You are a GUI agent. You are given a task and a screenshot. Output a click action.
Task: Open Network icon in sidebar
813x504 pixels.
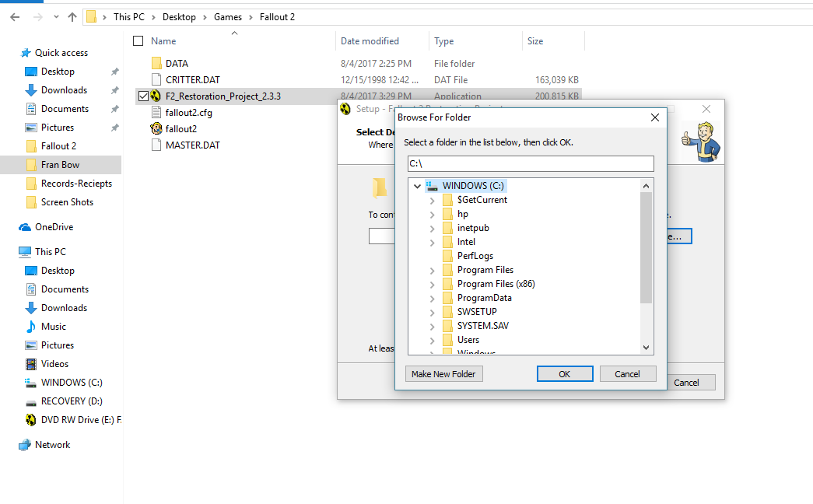click(25, 445)
